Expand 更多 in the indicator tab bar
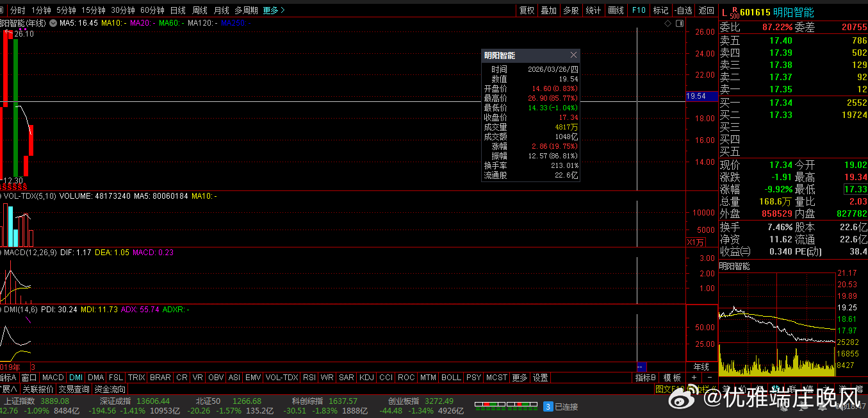This screenshot has width=868, height=418. click(x=520, y=378)
